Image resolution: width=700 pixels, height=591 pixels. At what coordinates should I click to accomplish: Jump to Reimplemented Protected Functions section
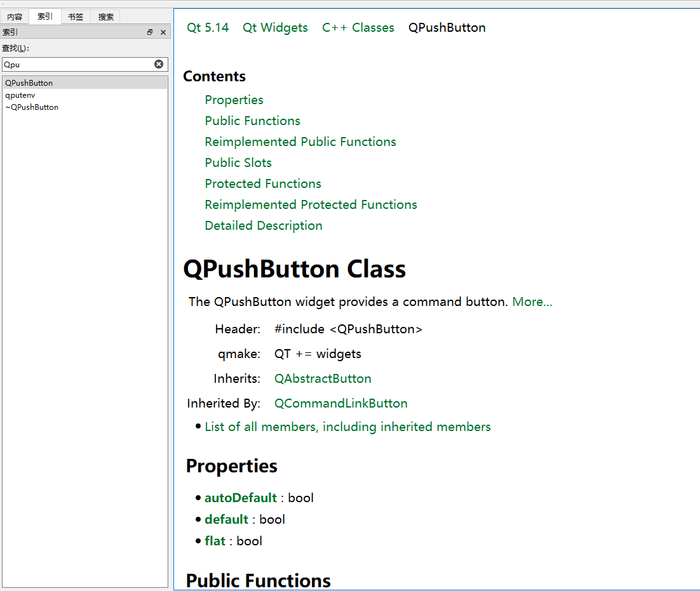pyautogui.click(x=311, y=205)
